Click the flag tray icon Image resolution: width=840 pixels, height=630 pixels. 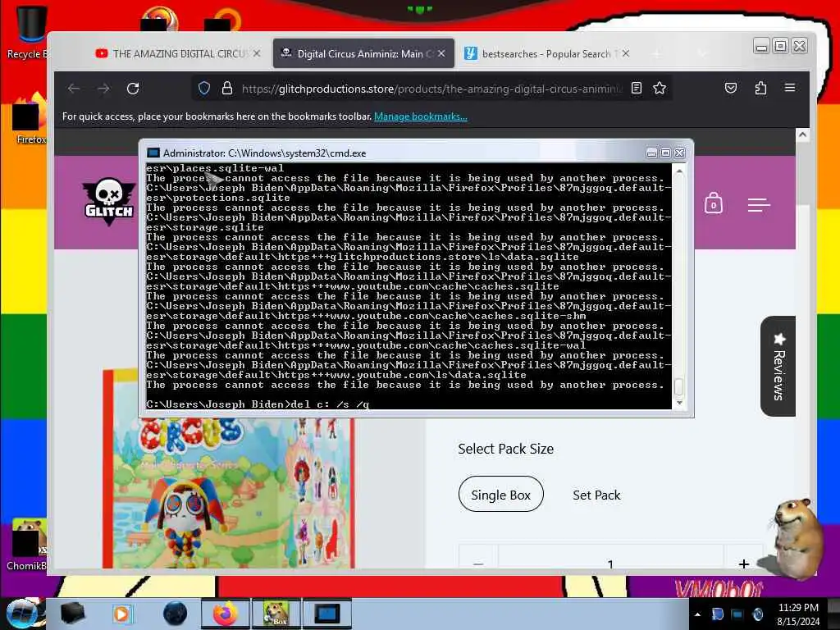[717, 614]
